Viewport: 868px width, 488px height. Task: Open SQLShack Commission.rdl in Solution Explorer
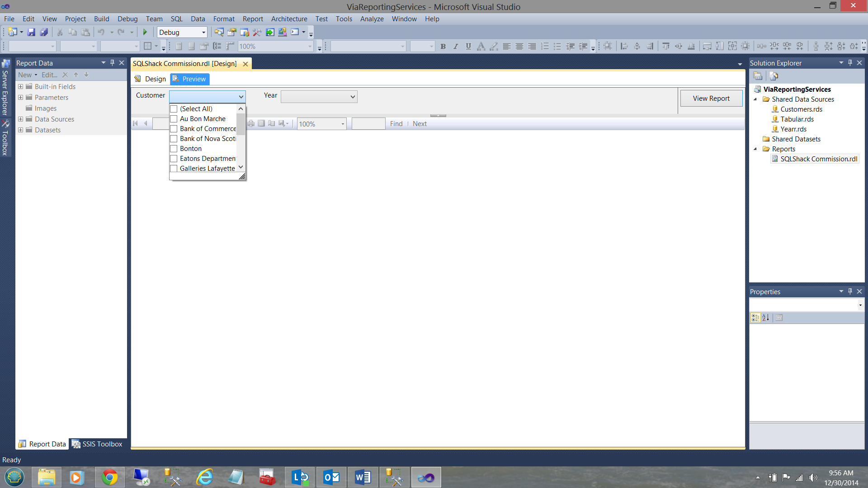coord(818,159)
